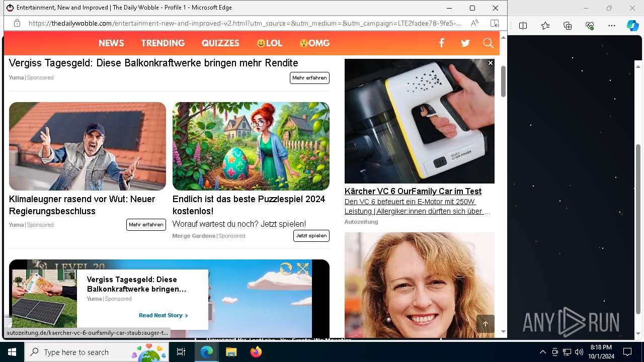Click Mehr erfahren under Klimaleugner article
The width and height of the screenshot is (644, 362).
pos(146,225)
